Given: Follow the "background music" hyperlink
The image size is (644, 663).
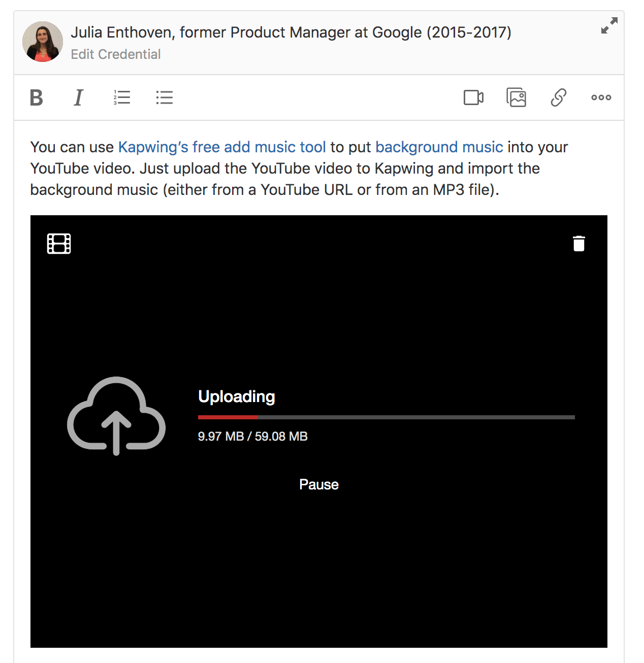Looking at the screenshot, I should [439, 147].
